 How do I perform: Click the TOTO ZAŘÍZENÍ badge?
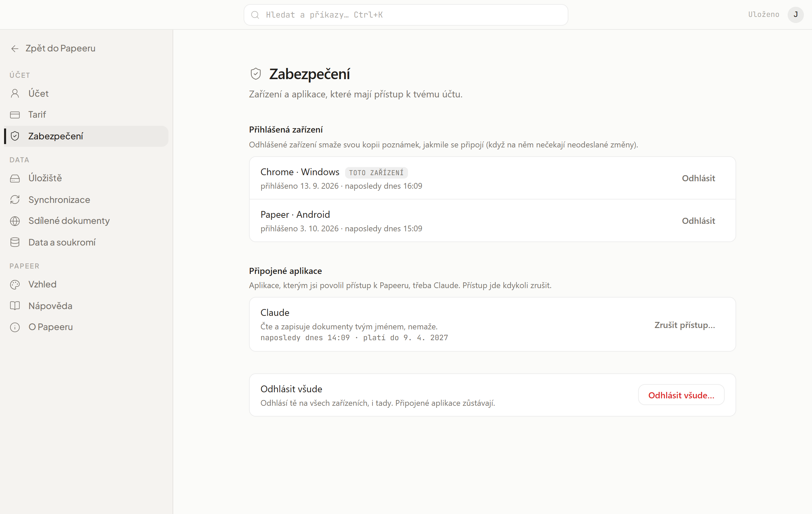coord(376,173)
